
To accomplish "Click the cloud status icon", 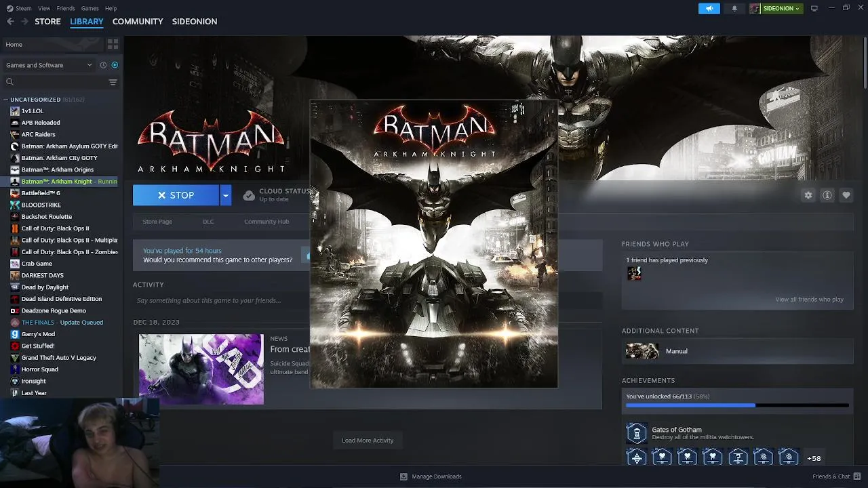I will 249,195.
